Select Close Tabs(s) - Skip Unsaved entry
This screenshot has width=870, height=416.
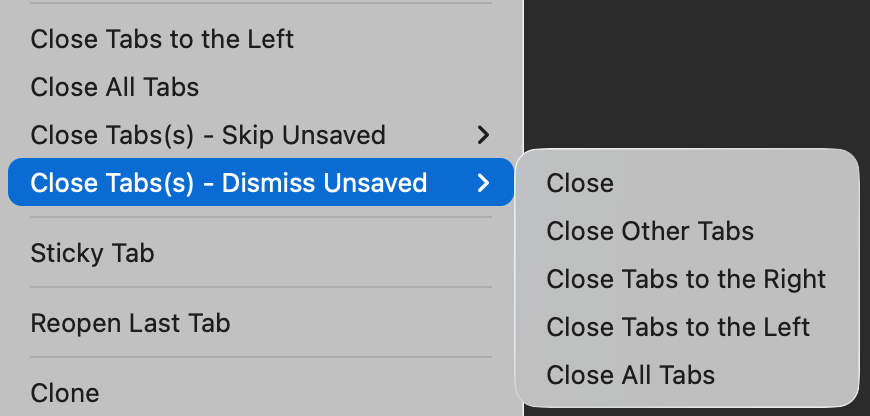click(208, 135)
